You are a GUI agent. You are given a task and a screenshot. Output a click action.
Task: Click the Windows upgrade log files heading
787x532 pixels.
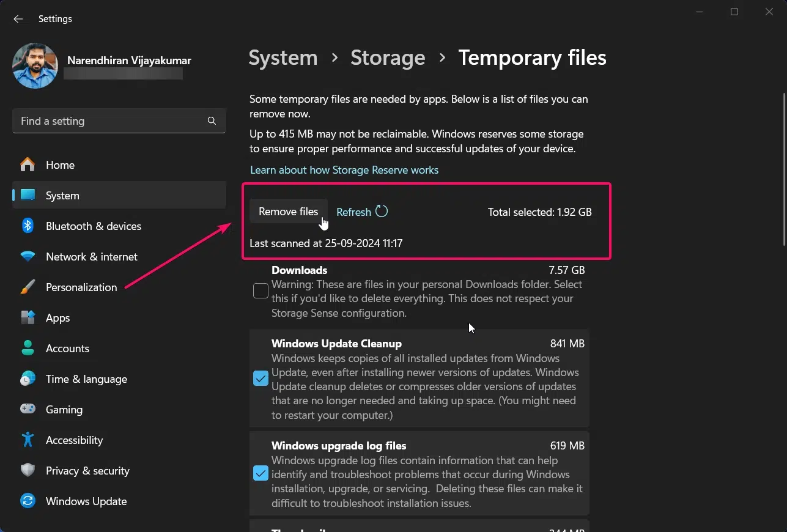339,446
